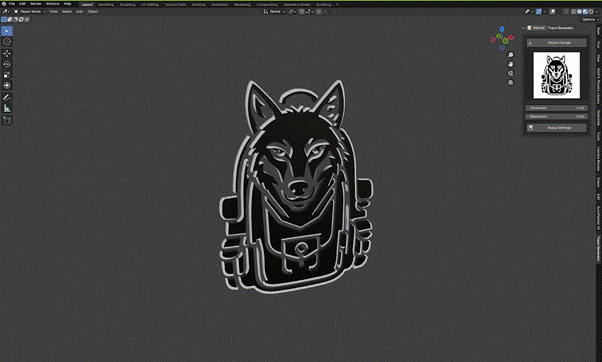Click the pan view hand icon
Image resolution: width=602 pixels, height=362 pixels.
point(510,64)
